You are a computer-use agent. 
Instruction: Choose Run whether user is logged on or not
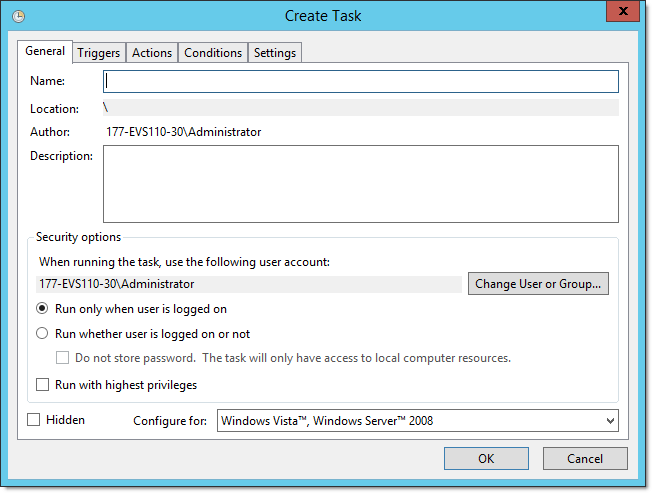pyautogui.click(x=42, y=334)
